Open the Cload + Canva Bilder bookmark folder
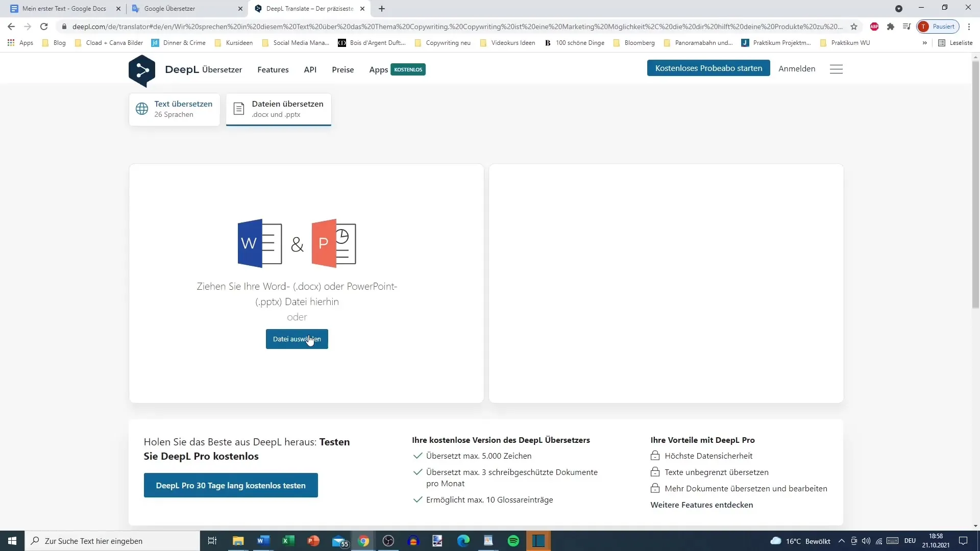Image resolution: width=980 pixels, height=551 pixels. (109, 43)
